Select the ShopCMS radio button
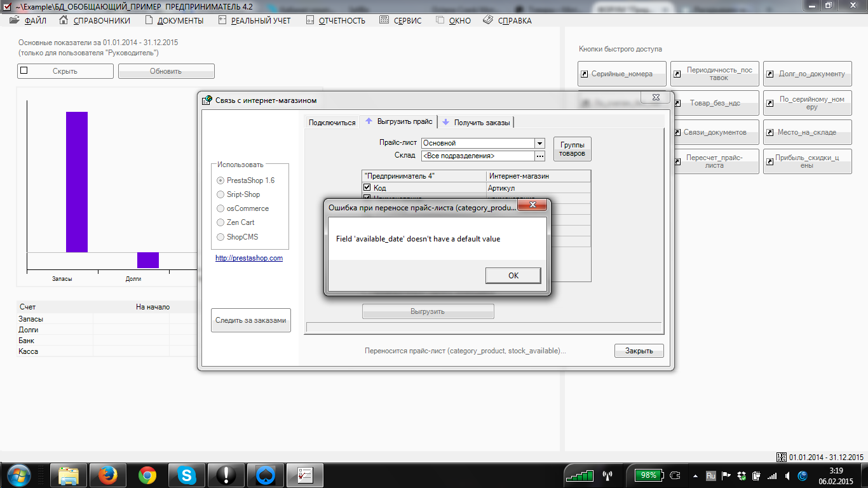 [x=220, y=237]
